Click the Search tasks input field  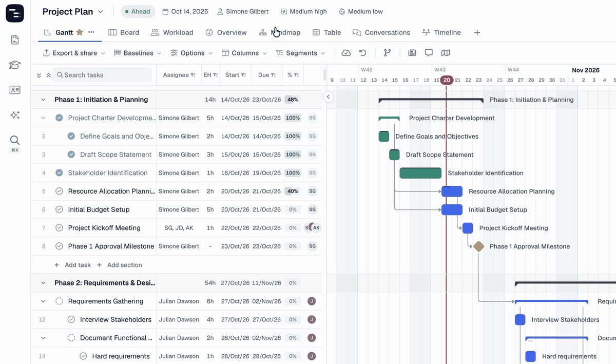point(102,75)
